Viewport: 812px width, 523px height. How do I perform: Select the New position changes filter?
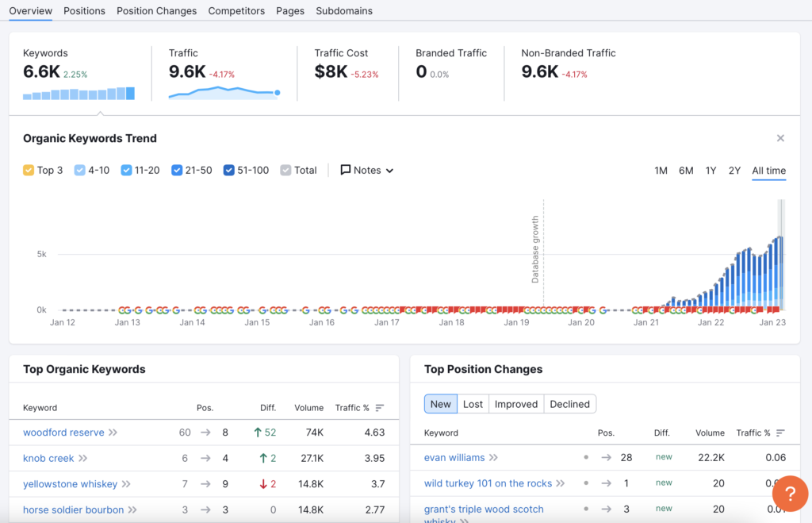pos(441,404)
